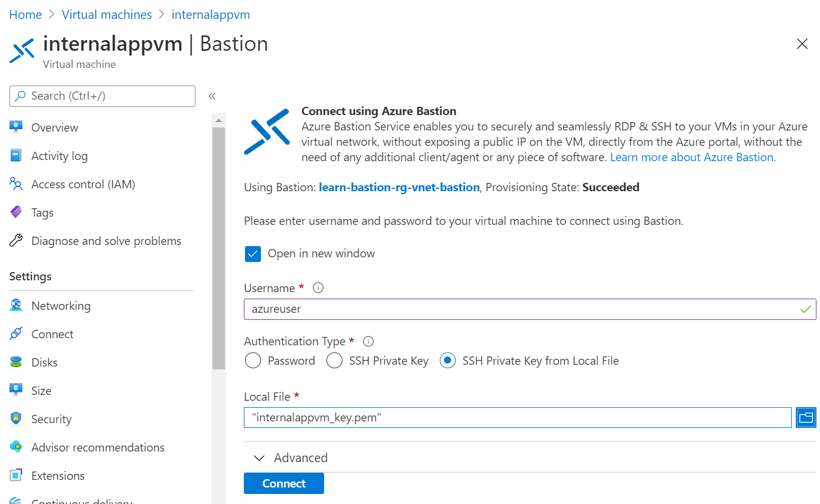The image size is (820, 504).
Task: Click the Extensions icon
Action: click(x=16, y=476)
